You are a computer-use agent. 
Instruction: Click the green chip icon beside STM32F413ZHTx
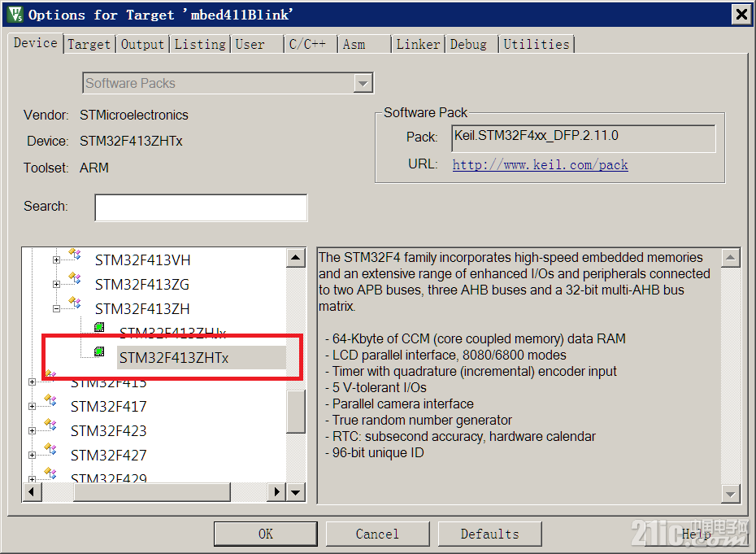coord(99,351)
